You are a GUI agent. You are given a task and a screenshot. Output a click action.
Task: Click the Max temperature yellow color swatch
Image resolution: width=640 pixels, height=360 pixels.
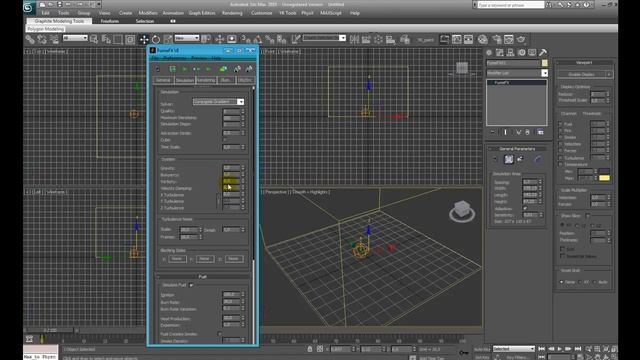604,178
